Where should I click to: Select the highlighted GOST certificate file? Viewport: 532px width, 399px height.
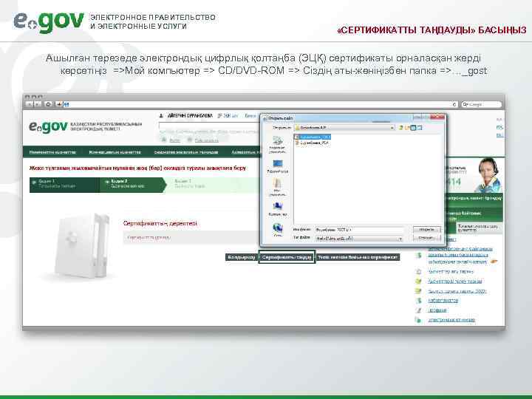313,137
